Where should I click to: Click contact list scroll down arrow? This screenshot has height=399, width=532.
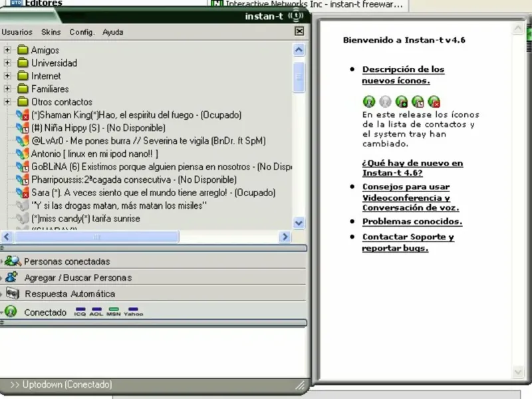[299, 223]
